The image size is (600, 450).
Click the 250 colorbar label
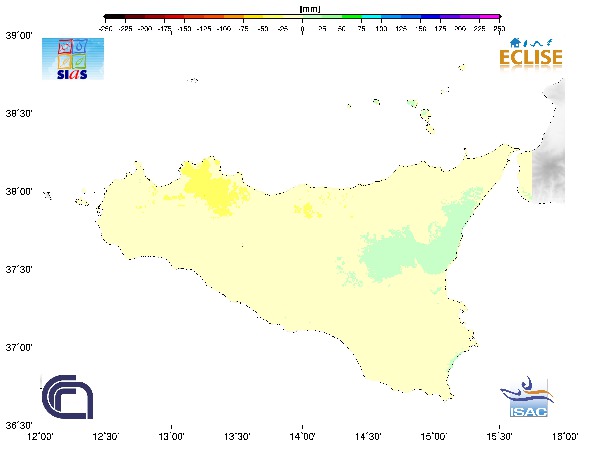tap(499, 29)
